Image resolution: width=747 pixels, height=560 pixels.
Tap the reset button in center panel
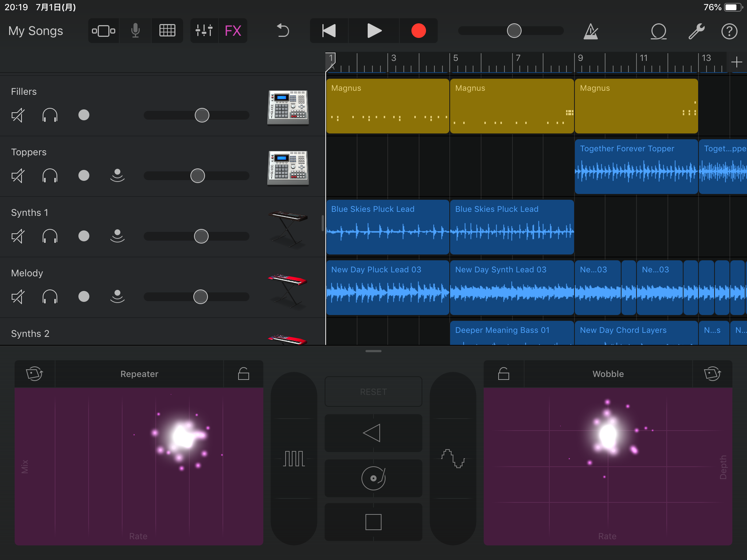tap(373, 391)
